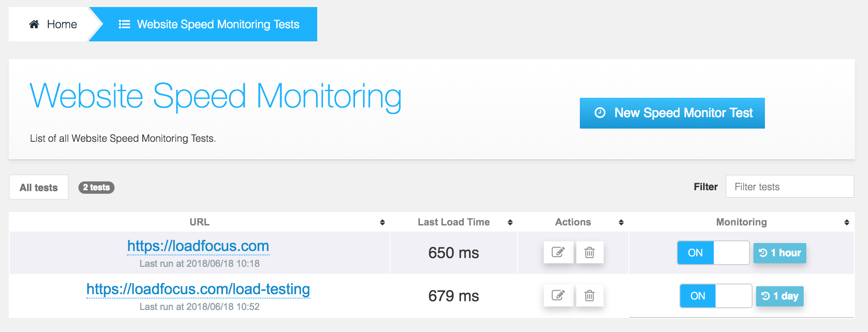Select the All tests tab

[x=39, y=187]
